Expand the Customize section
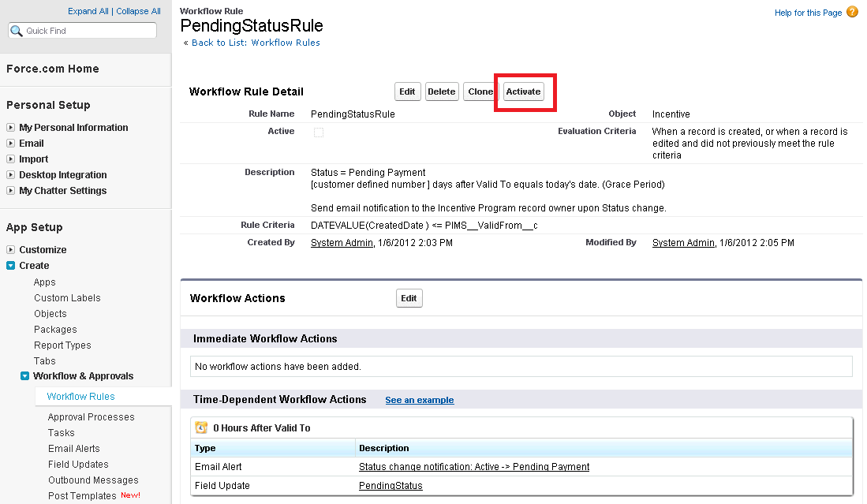867x504 pixels. (x=11, y=250)
